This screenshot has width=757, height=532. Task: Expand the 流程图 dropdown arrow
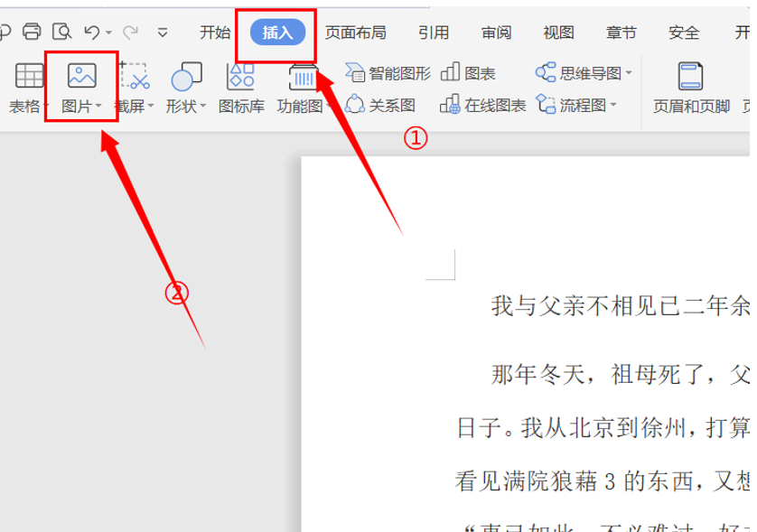pos(613,104)
